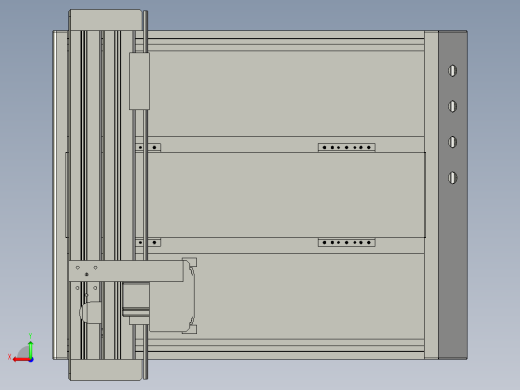Screen dimensions: 520x390
Task: Select the upper seven-hole connector strip
Action: [x=347, y=147]
